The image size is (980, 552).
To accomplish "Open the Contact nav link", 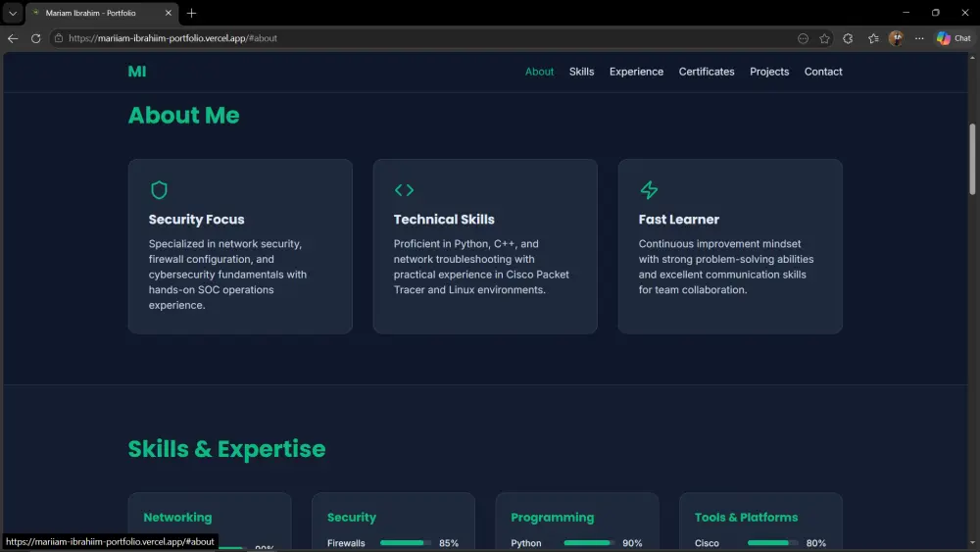I will [822, 72].
